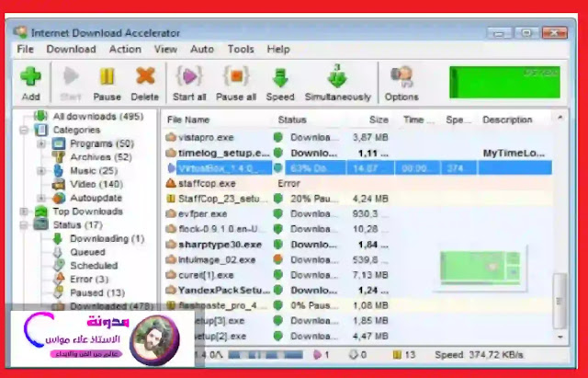Click the green speed graph panel
The image size is (588, 378).
(x=504, y=82)
